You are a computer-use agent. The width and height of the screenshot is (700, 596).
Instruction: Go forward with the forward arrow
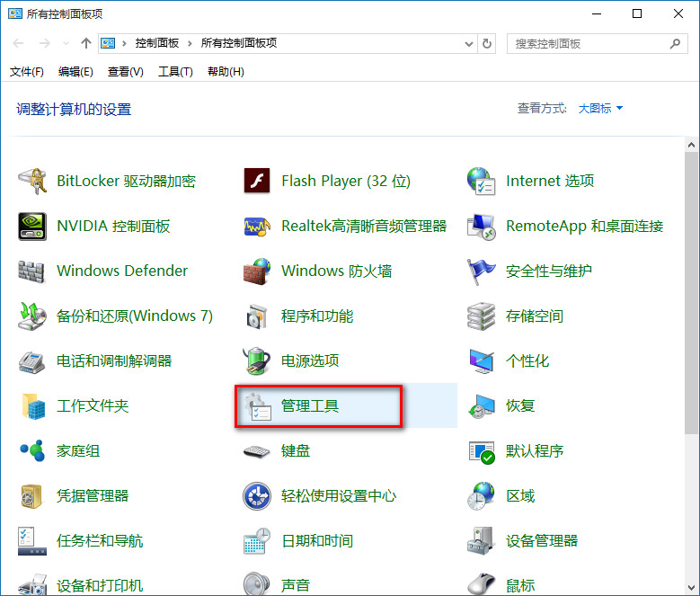pyautogui.click(x=45, y=43)
